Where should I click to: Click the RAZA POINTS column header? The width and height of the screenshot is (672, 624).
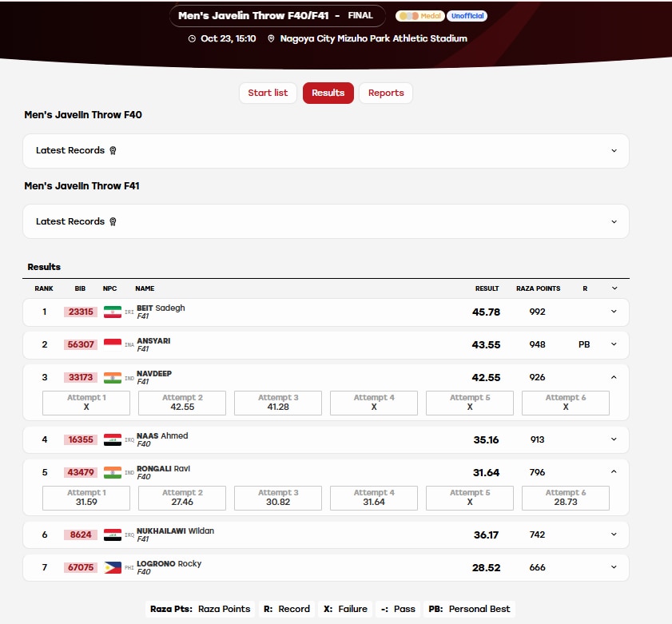[x=538, y=288]
